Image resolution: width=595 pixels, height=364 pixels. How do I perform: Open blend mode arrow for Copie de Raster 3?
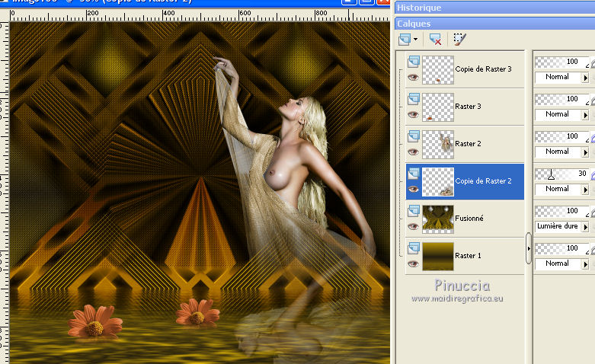tap(586, 78)
